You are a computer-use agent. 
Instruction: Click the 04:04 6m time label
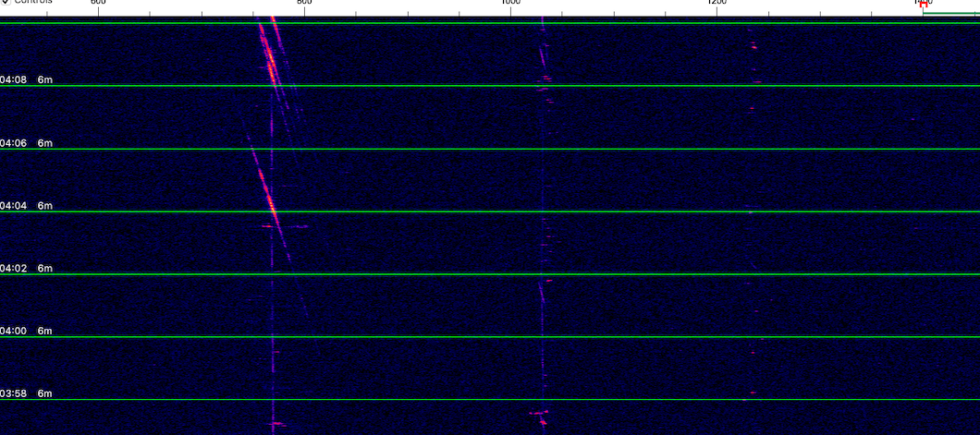[x=26, y=205]
